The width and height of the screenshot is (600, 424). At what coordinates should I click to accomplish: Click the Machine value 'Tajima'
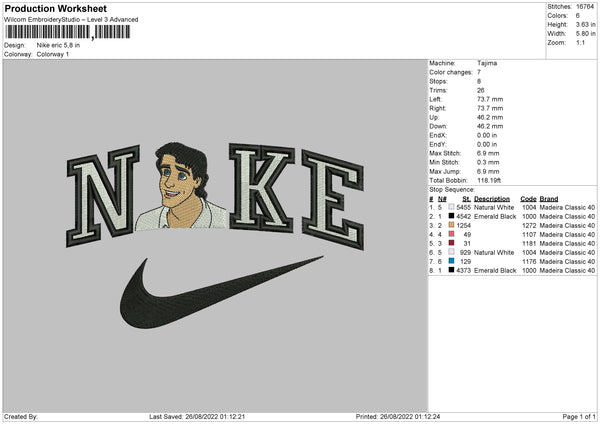487,63
